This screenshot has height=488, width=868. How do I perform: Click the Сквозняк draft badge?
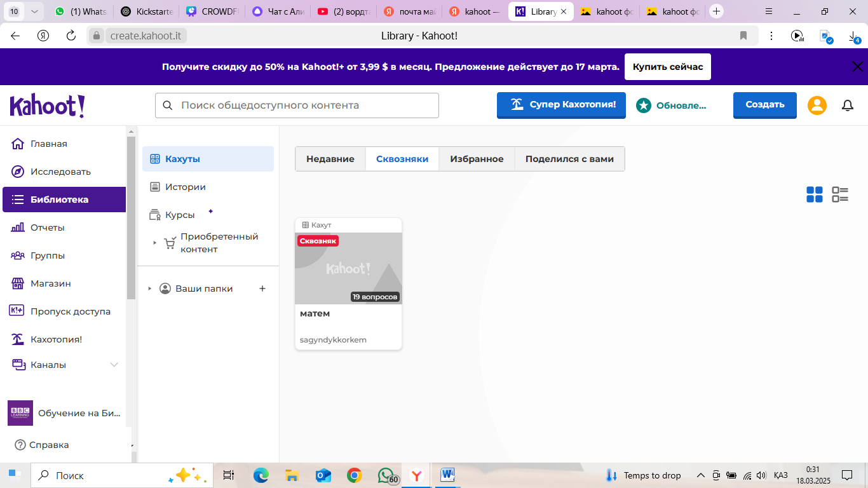click(x=318, y=241)
